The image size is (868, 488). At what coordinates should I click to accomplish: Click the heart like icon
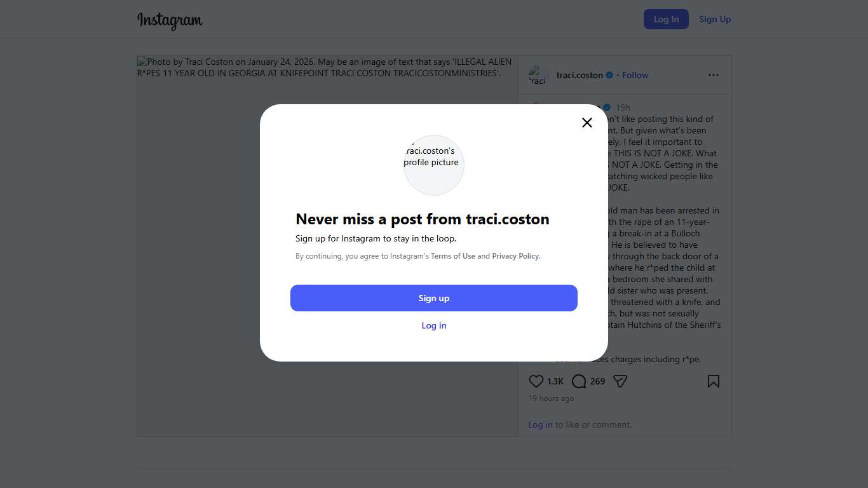point(536,381)
